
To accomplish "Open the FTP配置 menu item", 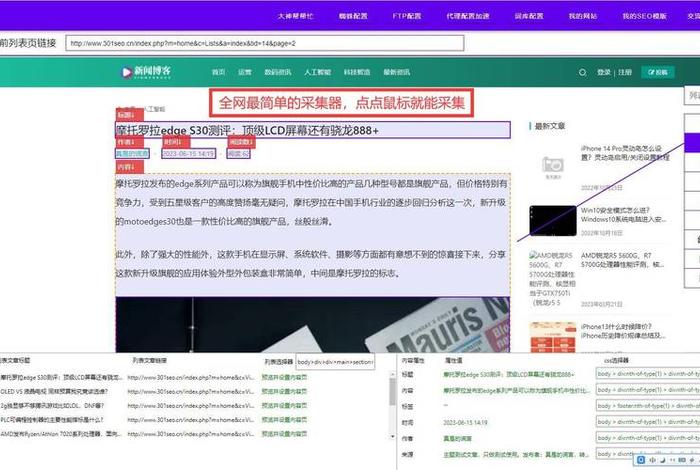I will click(x=407, y=16).
